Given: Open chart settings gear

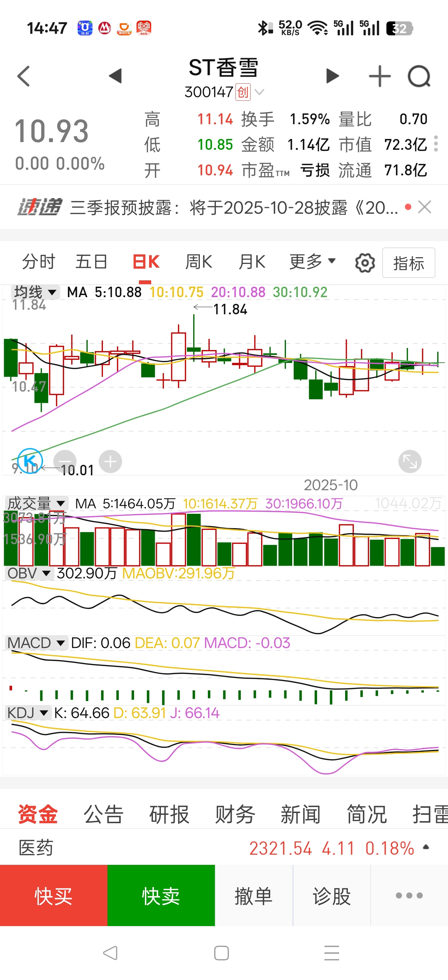Looking at the screenshot, I should click(365, 263).
